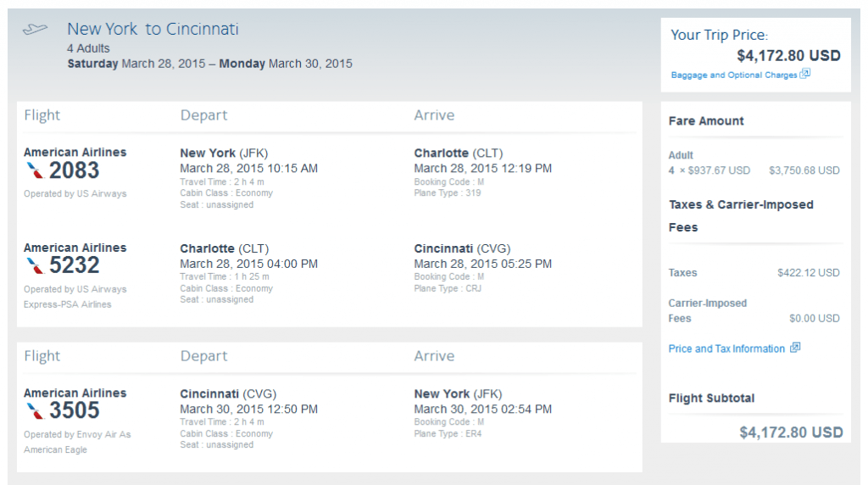This screenshot has width=868, height=485.
Task: Click the Flight Subtotal amount
Action: tap(791, 432)
